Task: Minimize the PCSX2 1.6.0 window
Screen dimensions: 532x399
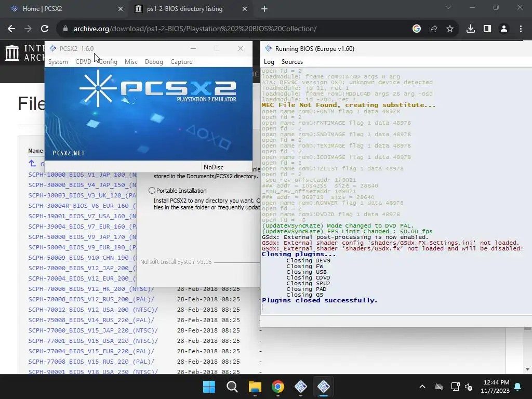Action: click(193, 48)
